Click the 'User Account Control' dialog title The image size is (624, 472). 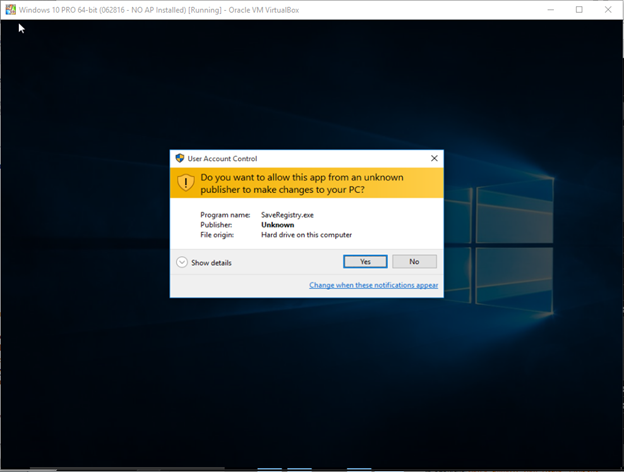pyautogui.click(x=222, y=158)
